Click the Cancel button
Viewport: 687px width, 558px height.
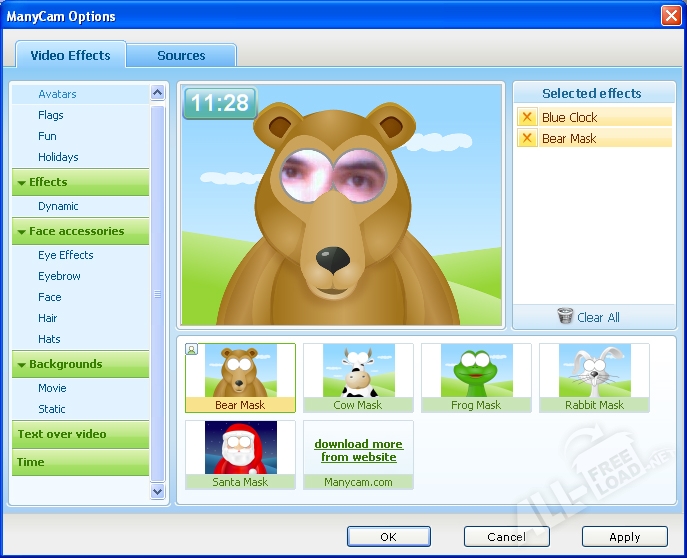(506, 537)
